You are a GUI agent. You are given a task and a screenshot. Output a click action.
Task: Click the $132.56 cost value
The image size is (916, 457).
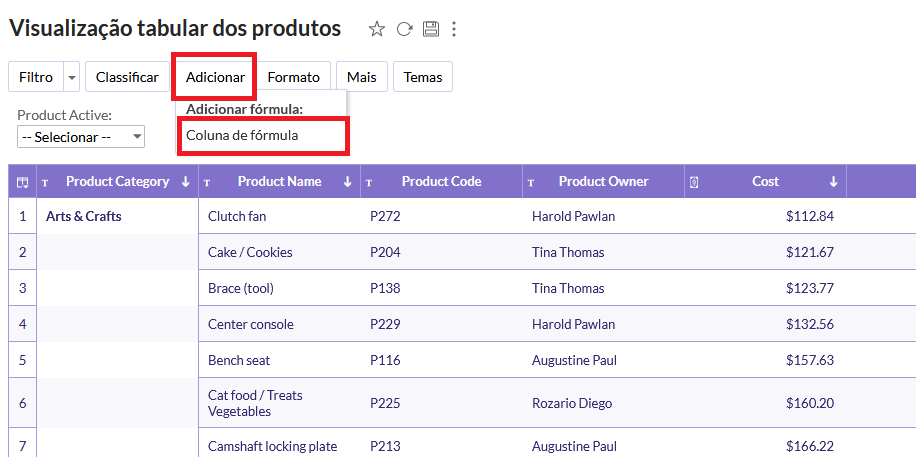coord(810,324)
